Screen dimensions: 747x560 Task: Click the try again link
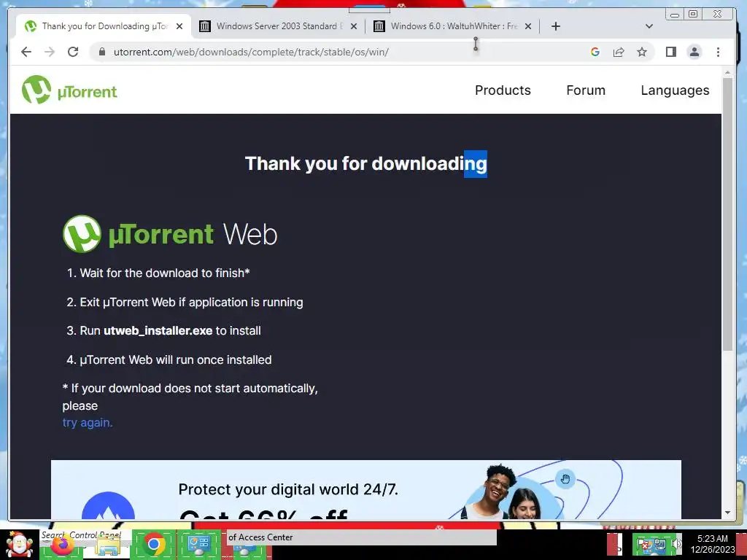(x=88, y=422)
